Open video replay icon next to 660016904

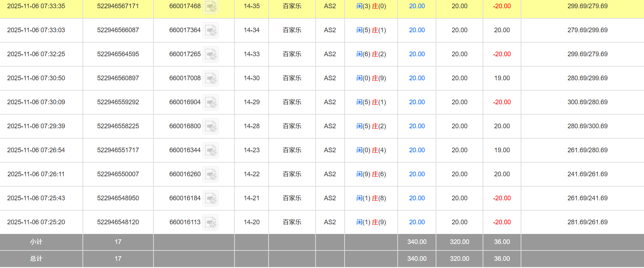click(210, 102)
